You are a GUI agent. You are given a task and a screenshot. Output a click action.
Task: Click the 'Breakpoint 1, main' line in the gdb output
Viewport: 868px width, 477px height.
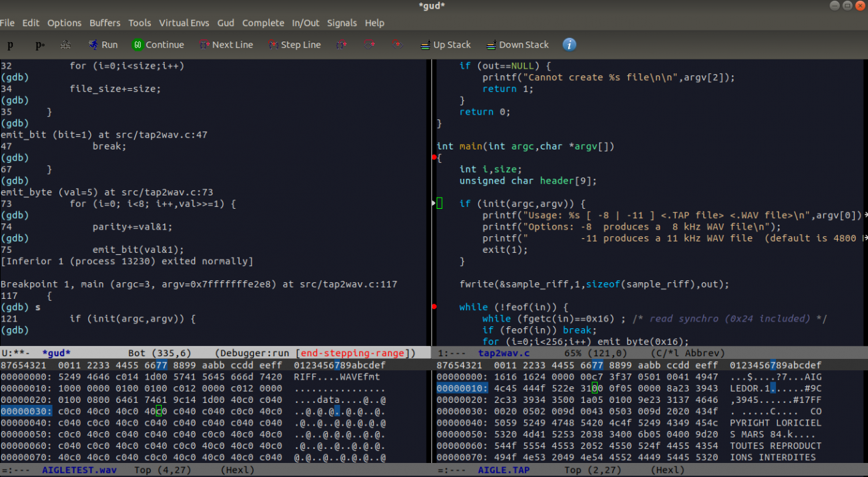199,284
